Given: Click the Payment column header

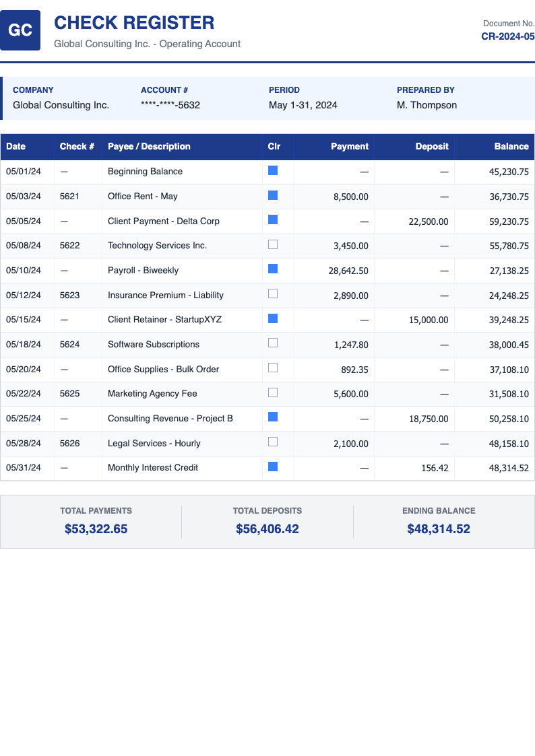Looking at the screenshot, I should click(334, 147).
